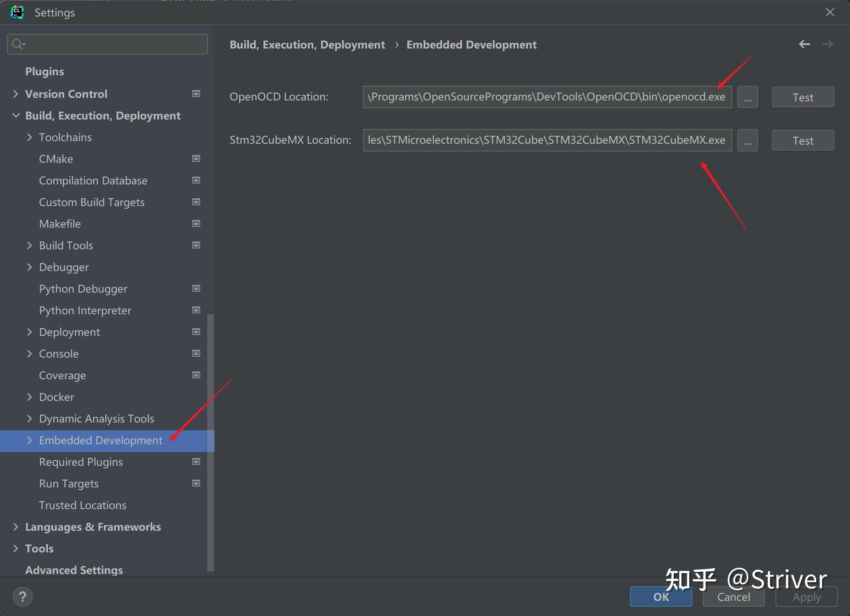The width and height of the screenshot is (850, 616).
Task: Click the back navigation arrow
Action: tap(805, 44)
